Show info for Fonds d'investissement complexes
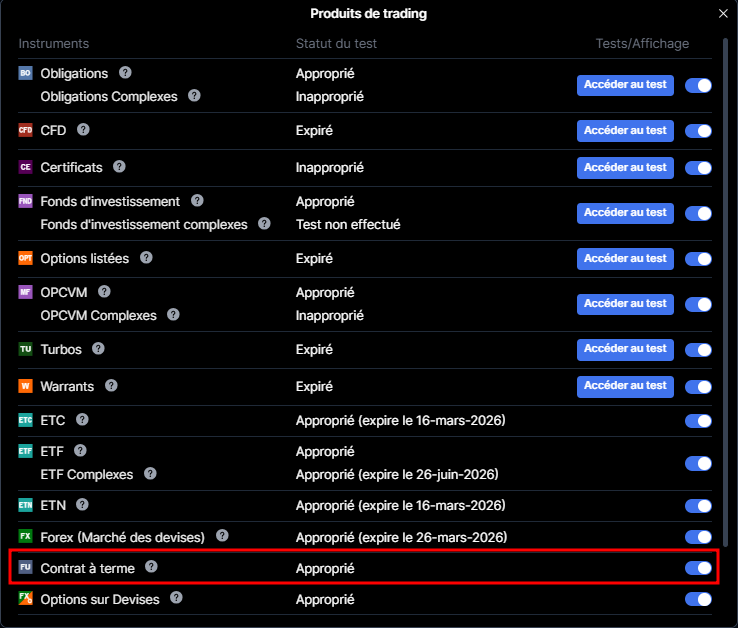738x628 pixels. click(264, 224)
